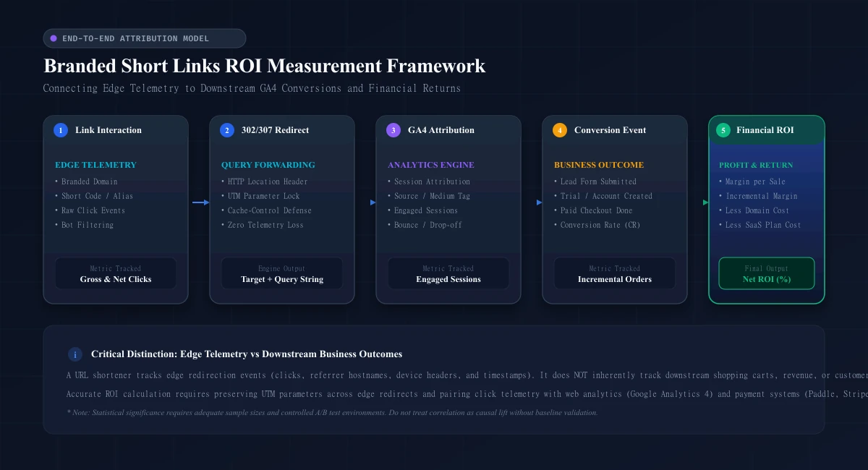Select the Link Interaction card title
Image resolution: width=868 pixels, height=470 pixels.
(109, 130)
